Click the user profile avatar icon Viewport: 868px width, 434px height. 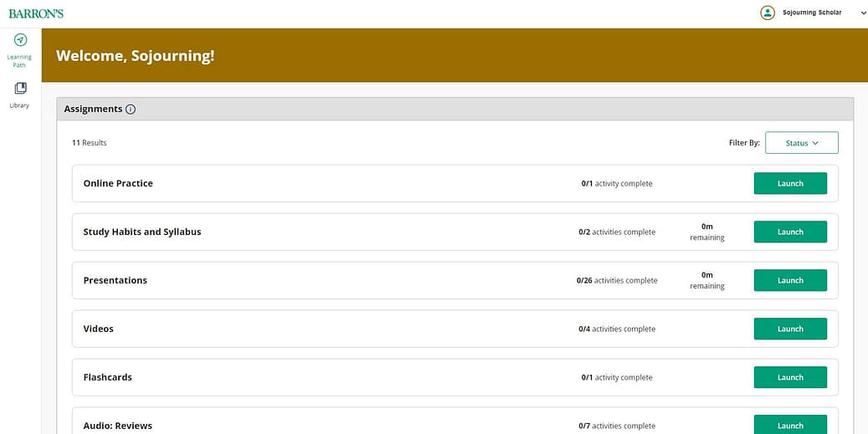pos(768,13)
